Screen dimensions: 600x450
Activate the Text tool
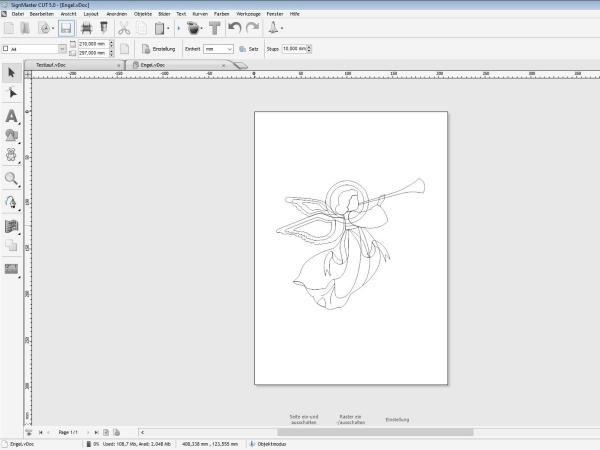click(12, 115)
